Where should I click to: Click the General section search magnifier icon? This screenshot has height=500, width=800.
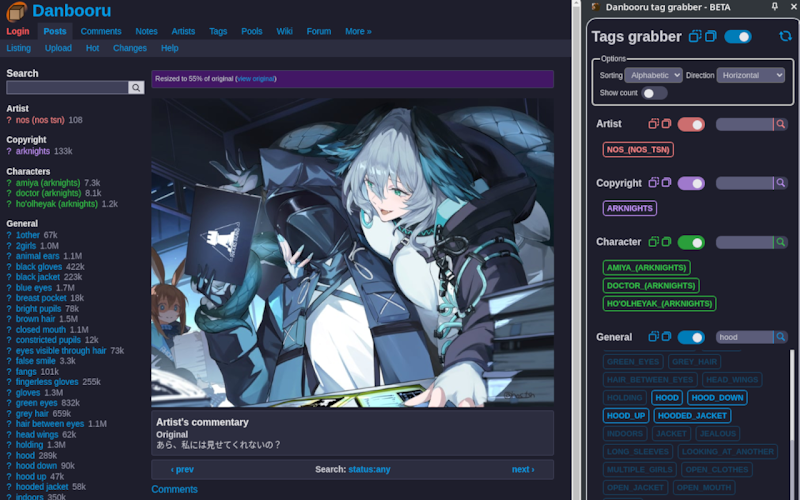tap(781, 337)
